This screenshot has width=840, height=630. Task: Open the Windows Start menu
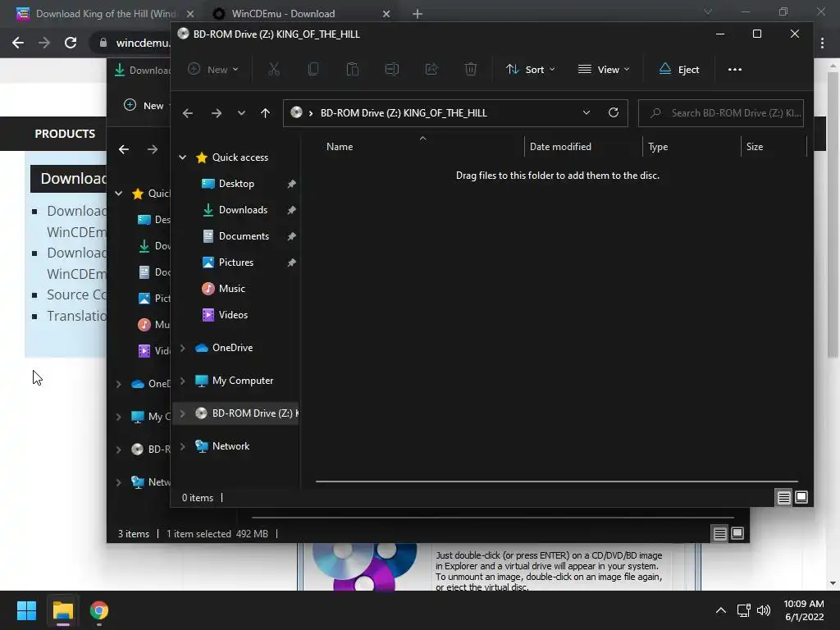coord(26,610)
